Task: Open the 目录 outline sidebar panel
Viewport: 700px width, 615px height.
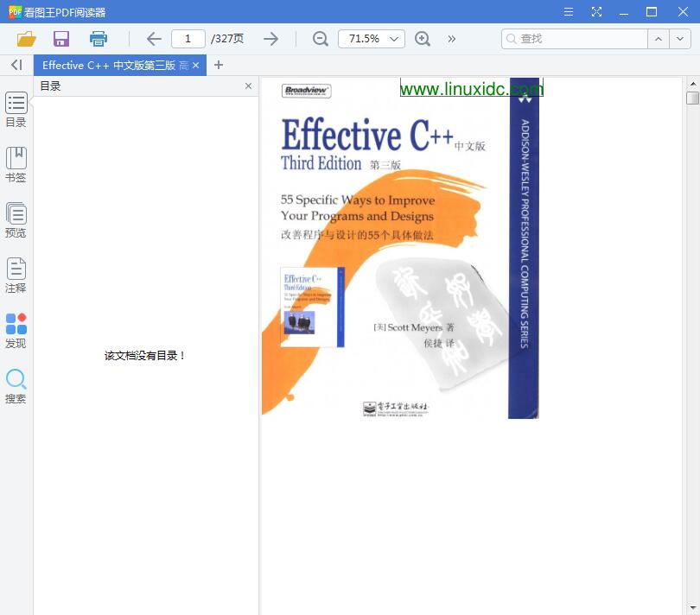Action: 16,110
